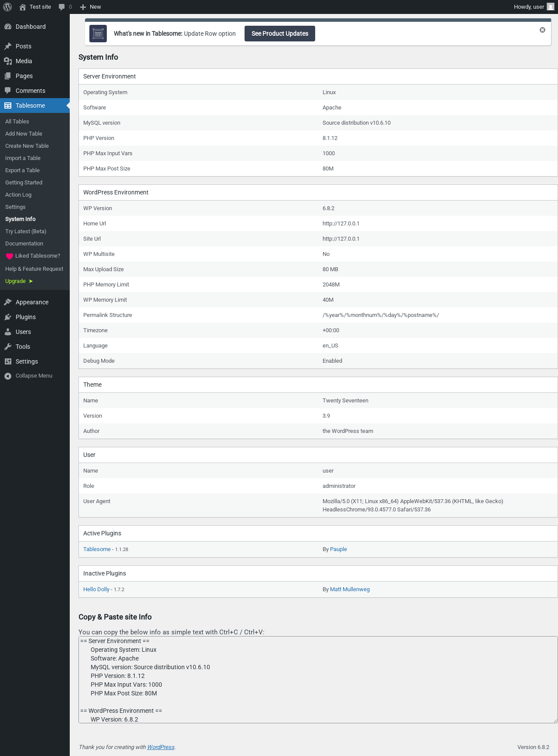The width and height of the screenshot is (558, 756).
Task: Click the Appearance paintbrush icon
Action: [8, 302]
